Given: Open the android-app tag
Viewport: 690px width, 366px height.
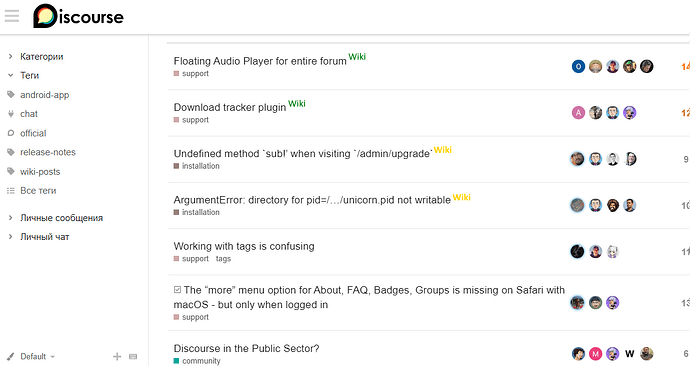Looking at the screenshot, I should click(44, 95).
